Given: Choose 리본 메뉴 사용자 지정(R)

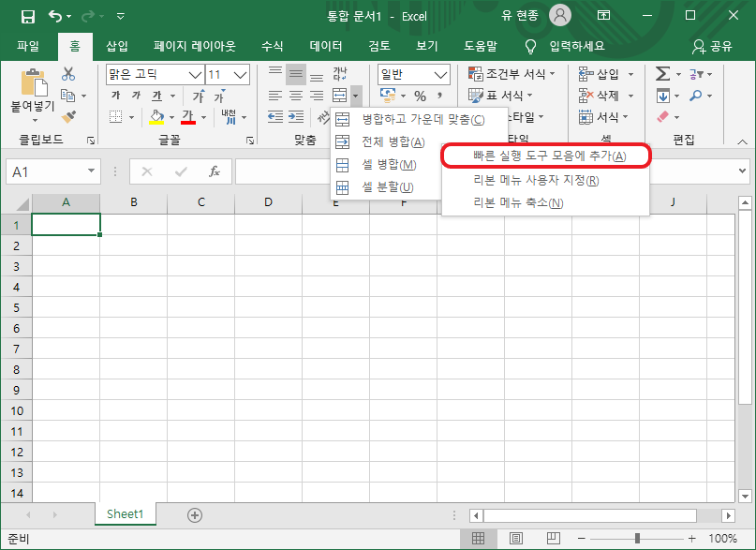Looking at the screenshot, I should (546, 180).
